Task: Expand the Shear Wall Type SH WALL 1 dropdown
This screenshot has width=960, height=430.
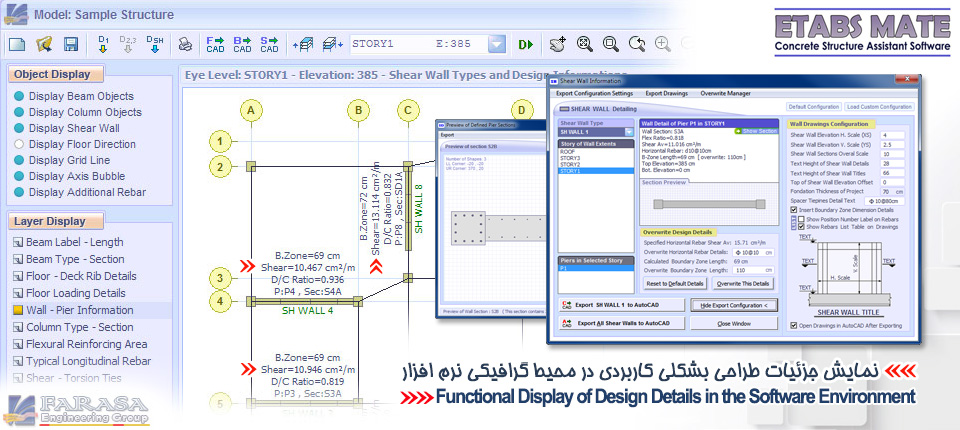Action: tap(629, 131)
